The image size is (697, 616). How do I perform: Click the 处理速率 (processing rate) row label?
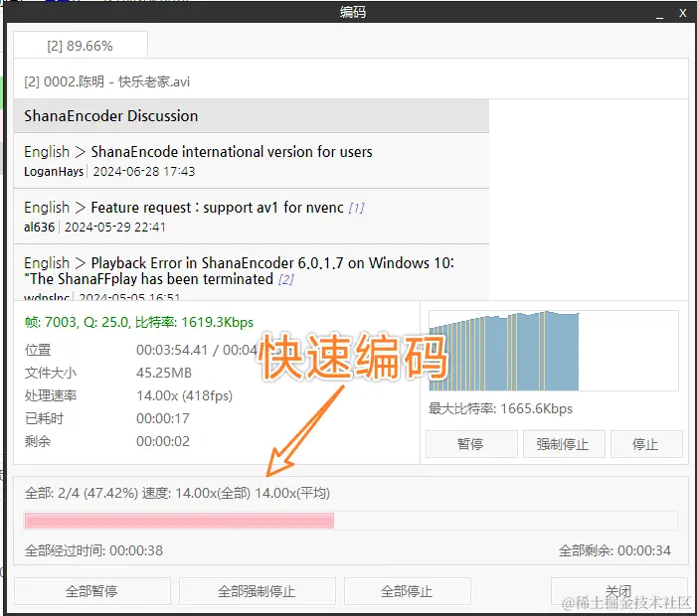[x=51, y=395]
